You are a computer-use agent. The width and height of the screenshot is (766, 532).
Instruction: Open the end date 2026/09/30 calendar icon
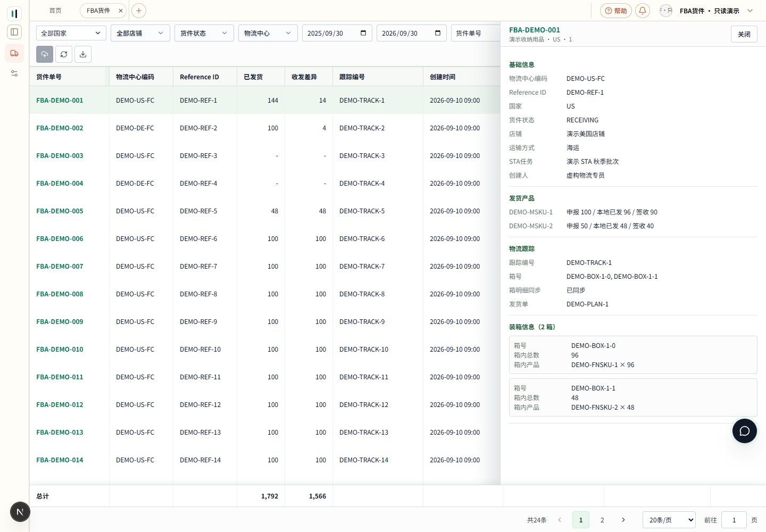pos(438,33)
